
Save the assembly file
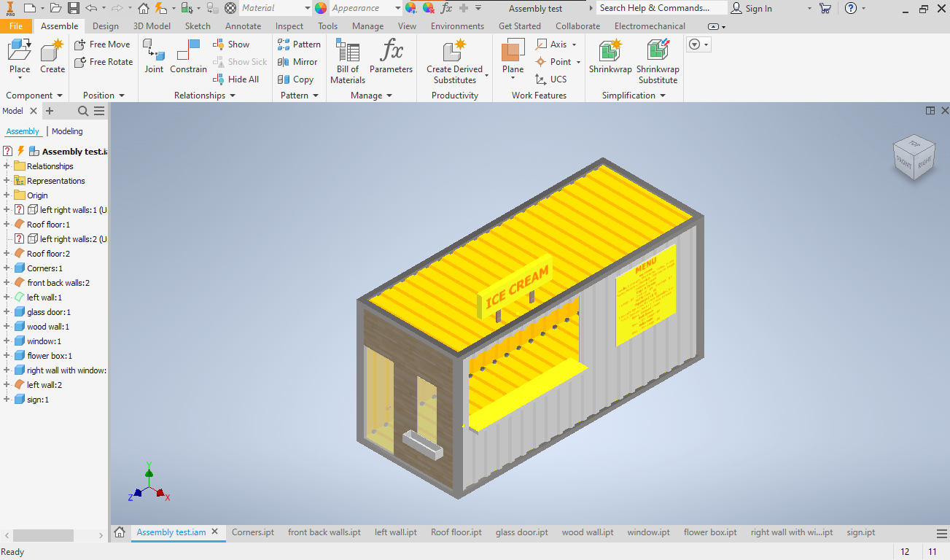pyautogui.click(x=74, y=8)
